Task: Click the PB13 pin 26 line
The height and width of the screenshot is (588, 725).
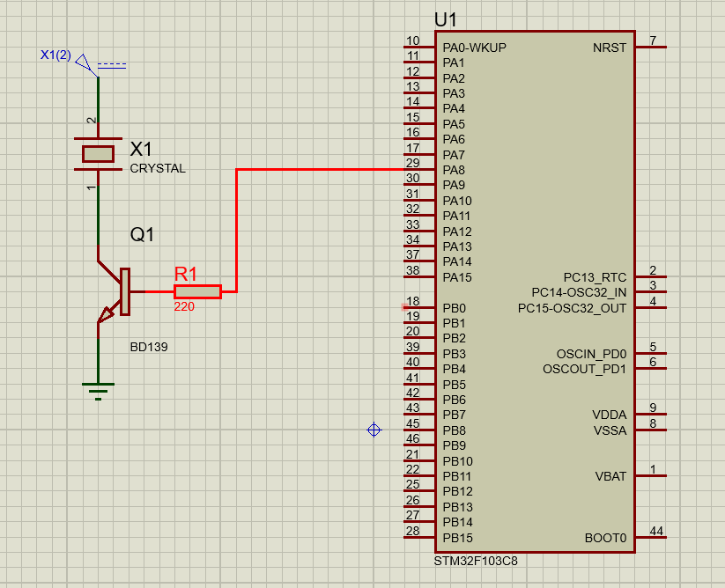Action: click(420, 507)
